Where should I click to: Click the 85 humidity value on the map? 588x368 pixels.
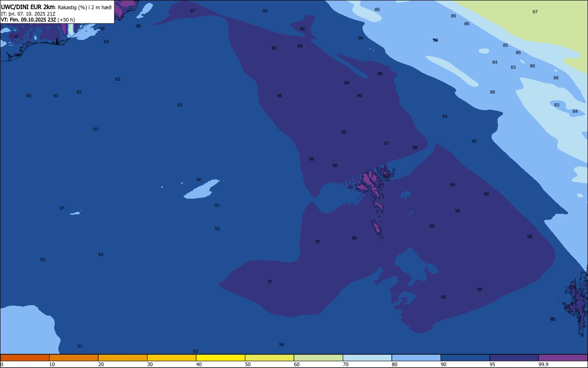(505, 45)
